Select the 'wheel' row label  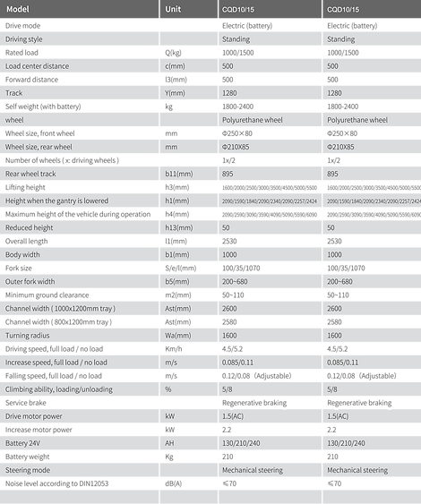[14, 120]
